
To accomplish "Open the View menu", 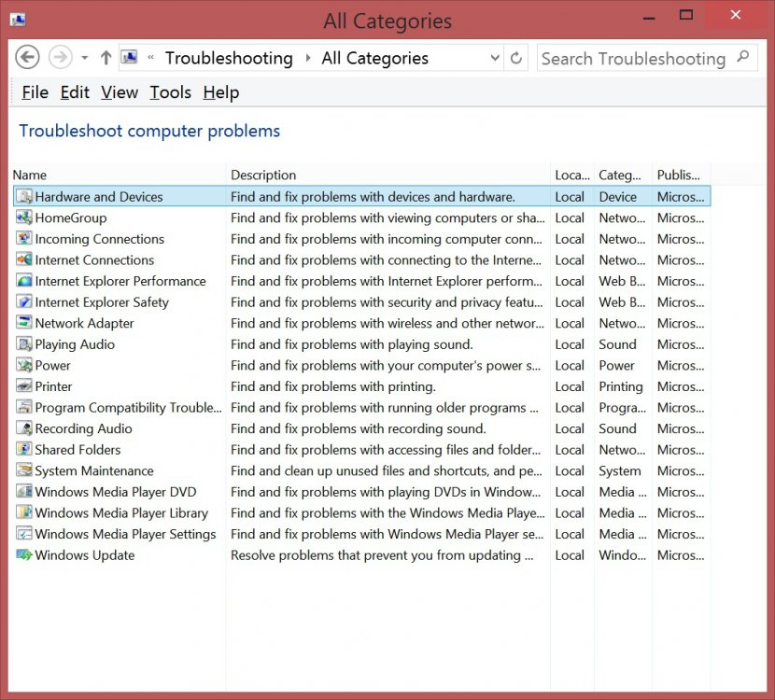I will pyautogui.click(x=120, y=92).
